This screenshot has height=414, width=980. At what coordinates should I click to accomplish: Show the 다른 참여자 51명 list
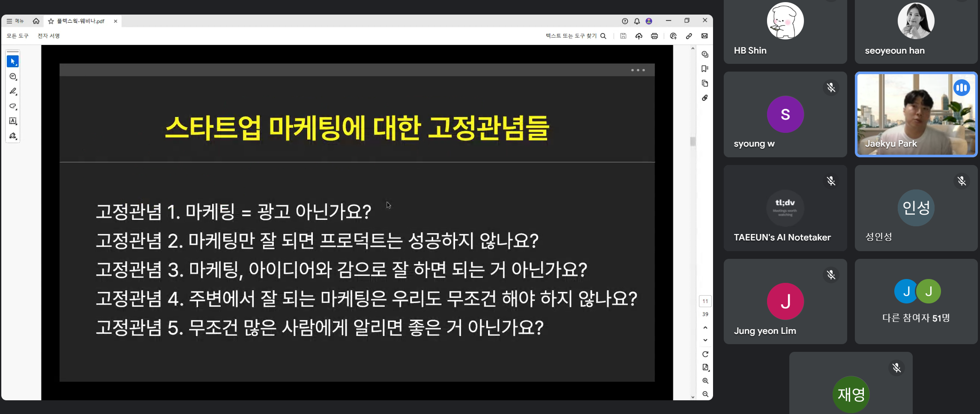point(916,301)
